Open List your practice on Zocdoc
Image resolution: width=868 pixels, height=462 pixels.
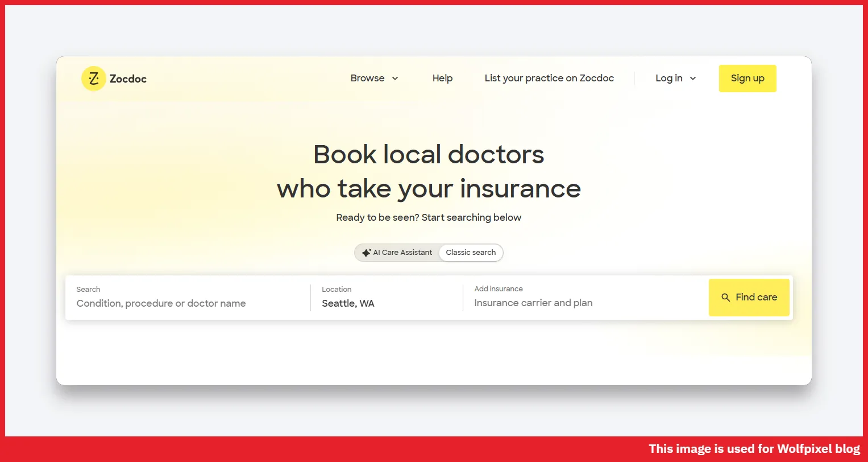pyautogui.click(x=549, y=79)
